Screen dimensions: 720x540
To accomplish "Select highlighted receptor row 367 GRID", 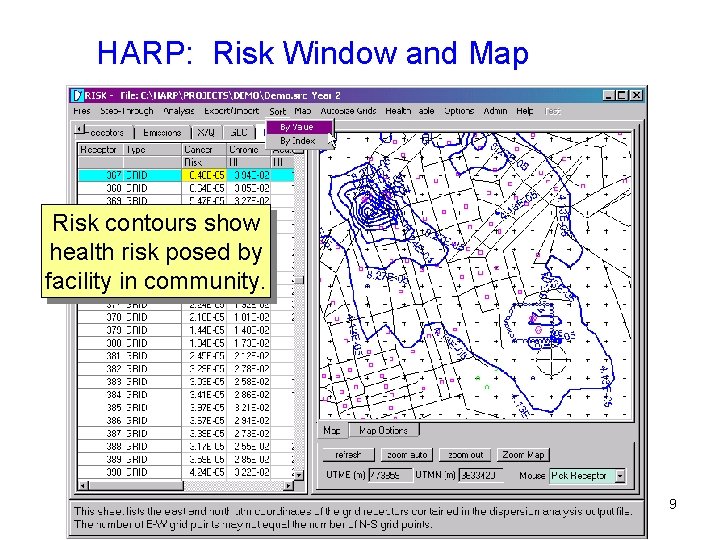I will (186, 175).
